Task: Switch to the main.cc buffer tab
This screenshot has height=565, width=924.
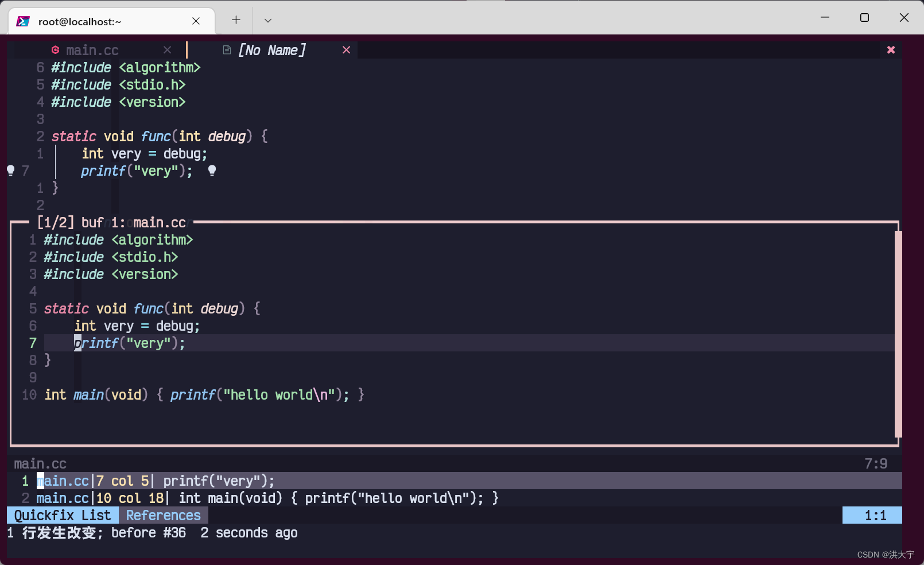Action: tap(92, 51)
